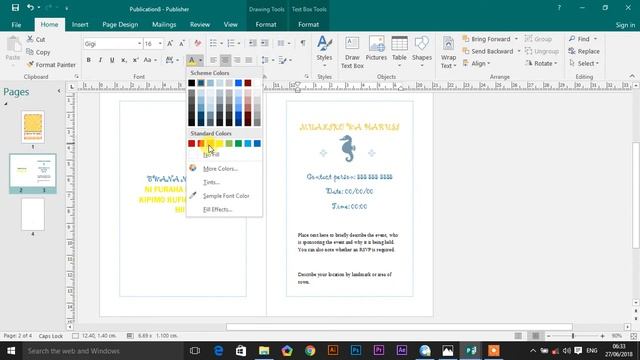Screen dimensions: 640x360
Task: Switch to the Mailings tab
Action: coord(164,24)
